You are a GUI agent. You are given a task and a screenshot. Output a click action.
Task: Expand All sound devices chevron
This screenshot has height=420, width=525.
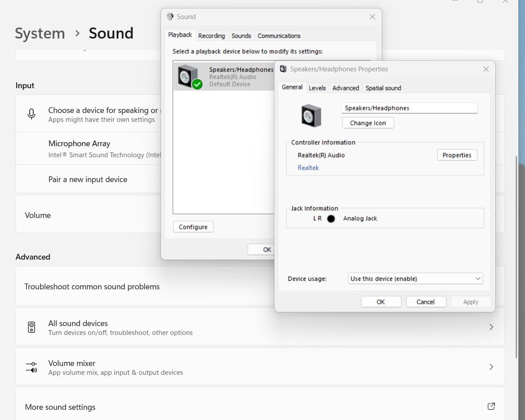click(491, 327)
